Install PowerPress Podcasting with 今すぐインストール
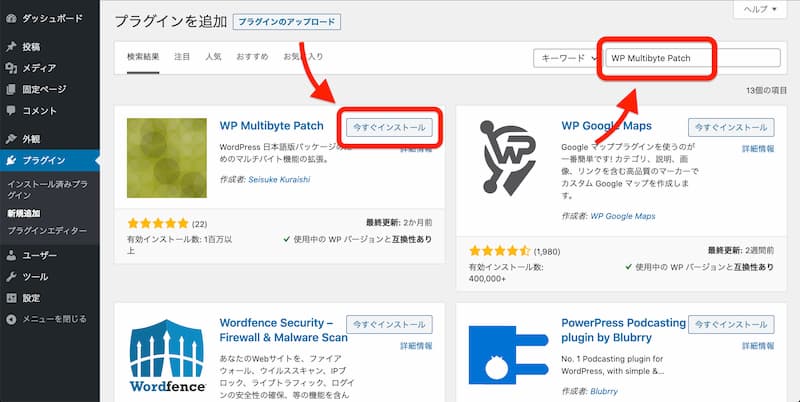800x402 pixels. tap(731, 324)
